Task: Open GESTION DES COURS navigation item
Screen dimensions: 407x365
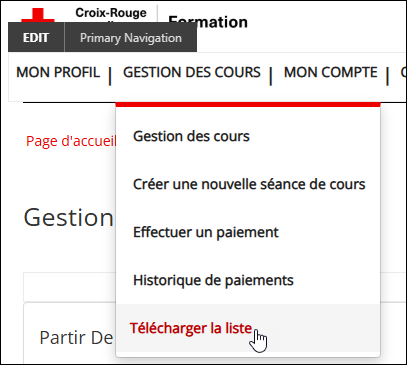Action: point(192,72)
